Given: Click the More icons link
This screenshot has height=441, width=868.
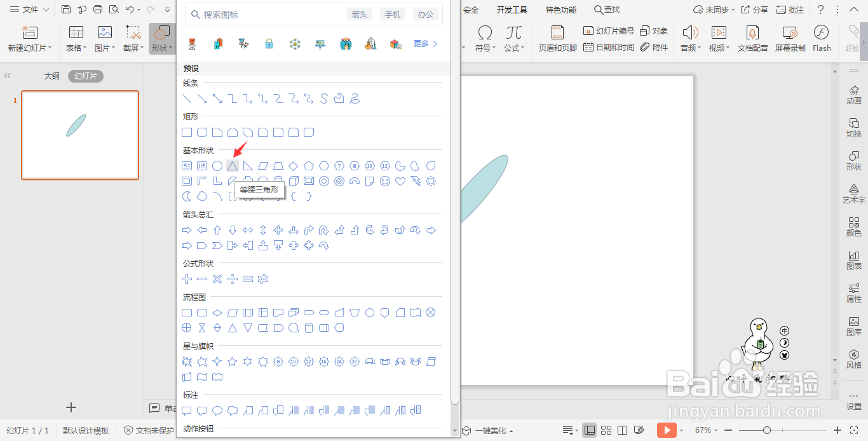Looking at the screenshot, I should click(425, 44).
